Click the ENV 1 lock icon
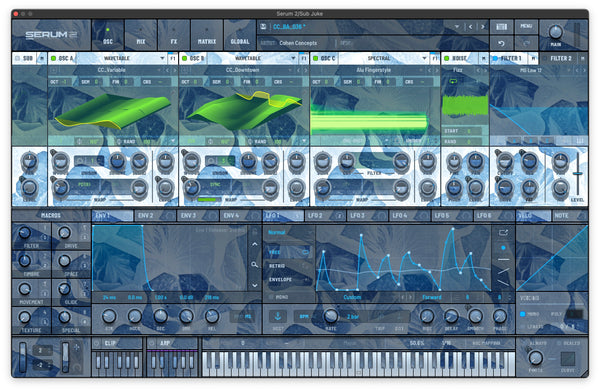This screenshot has height=391, width=600. tap(254, 231)
